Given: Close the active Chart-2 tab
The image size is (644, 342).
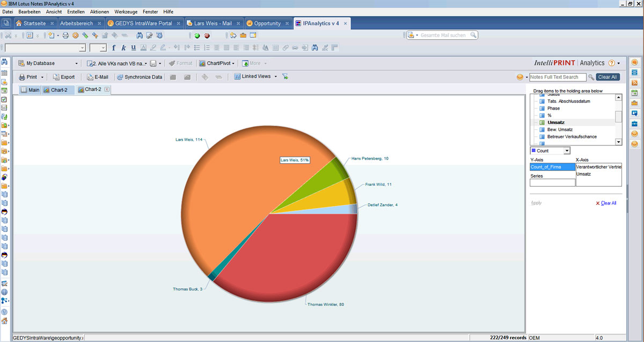Looking at the screenshot, I should [107, 90].
